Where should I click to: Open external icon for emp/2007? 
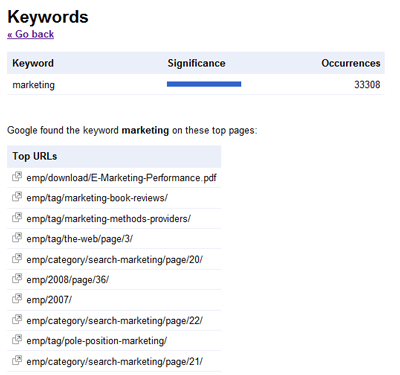17,298
